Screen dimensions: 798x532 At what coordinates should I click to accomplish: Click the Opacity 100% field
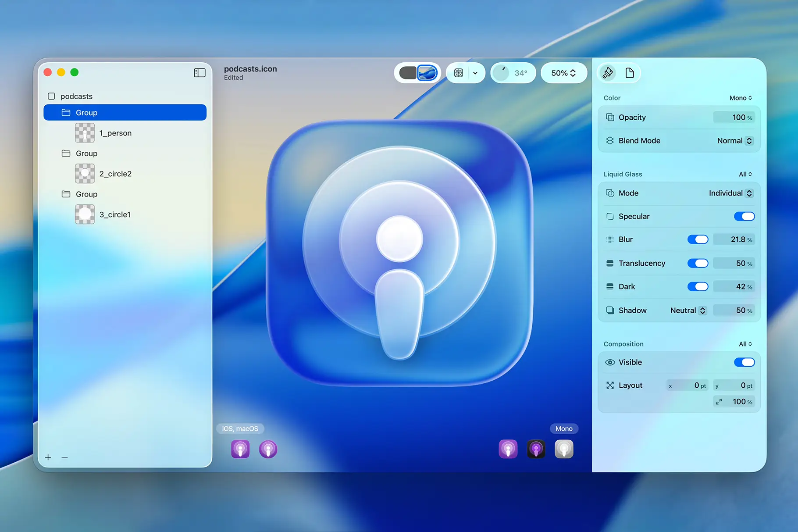click(734, 117)
